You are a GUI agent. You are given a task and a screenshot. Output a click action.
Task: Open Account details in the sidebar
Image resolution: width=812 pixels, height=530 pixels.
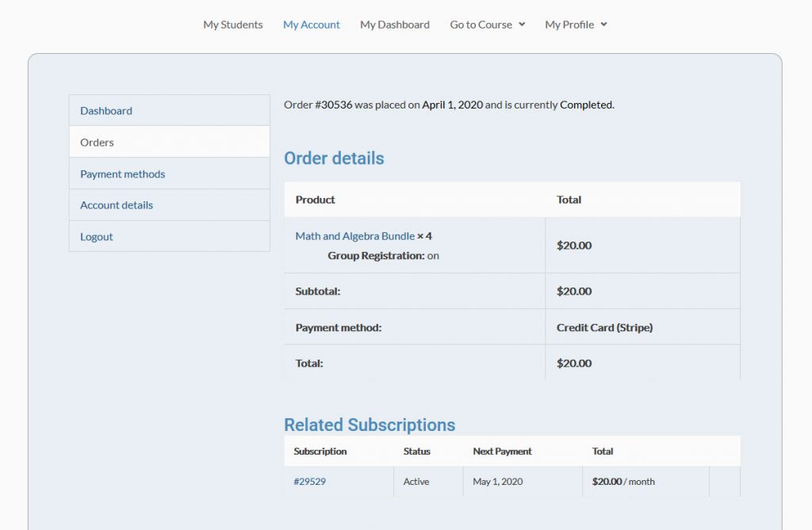click(170, 205)
